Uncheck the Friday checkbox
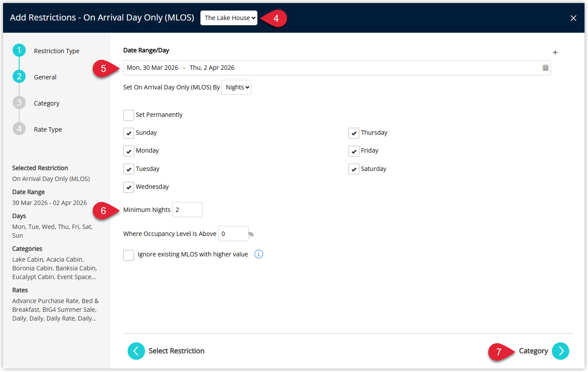This screenshot has width=588, height=372. point(354,151)
